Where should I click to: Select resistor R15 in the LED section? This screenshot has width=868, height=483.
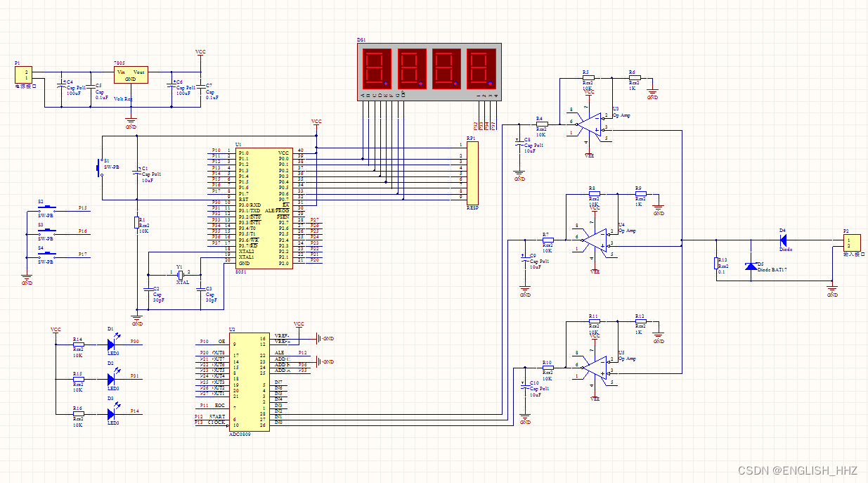(78, 379)
